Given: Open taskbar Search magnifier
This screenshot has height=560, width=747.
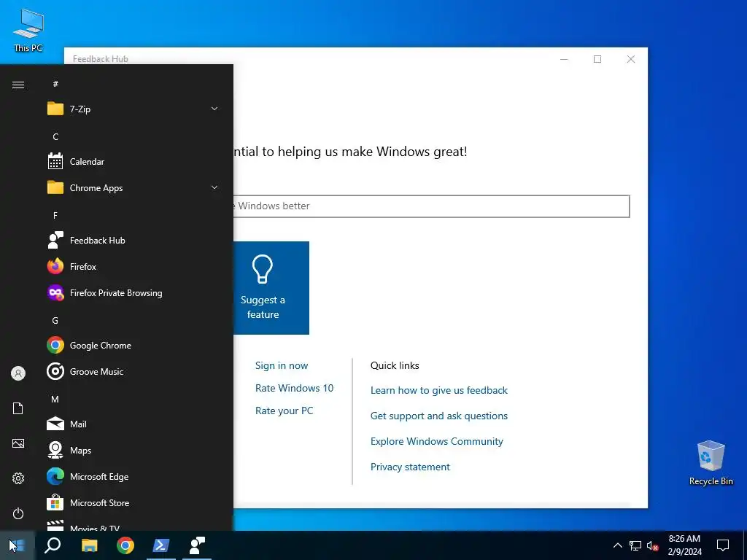Looking at the screenshot, I should pyautogui.click(x=53, y=545).
